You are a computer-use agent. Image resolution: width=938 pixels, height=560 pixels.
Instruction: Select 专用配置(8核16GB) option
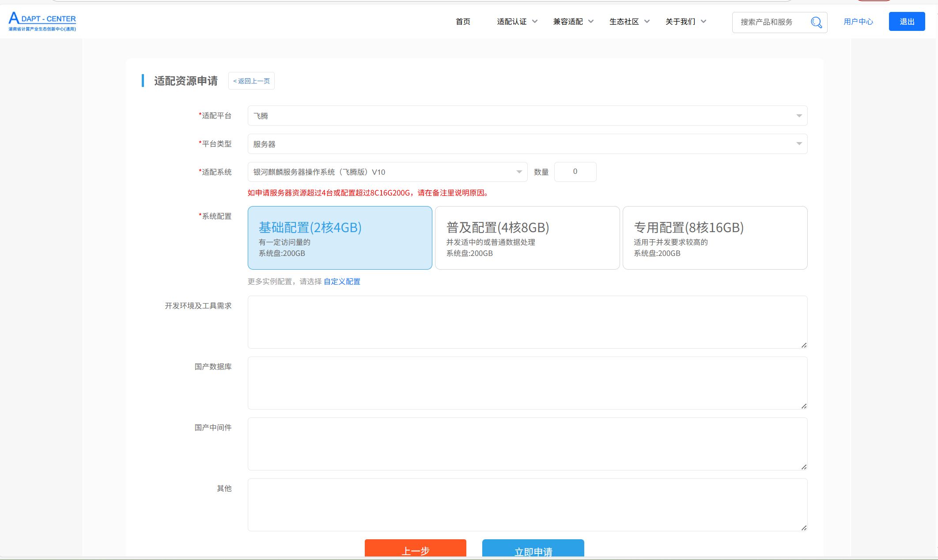click(x=715, y=238)
